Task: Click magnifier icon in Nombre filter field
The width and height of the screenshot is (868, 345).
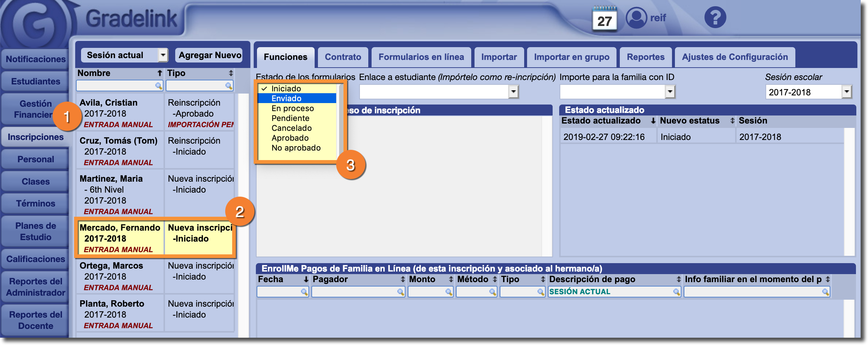Action: point(158,86)
